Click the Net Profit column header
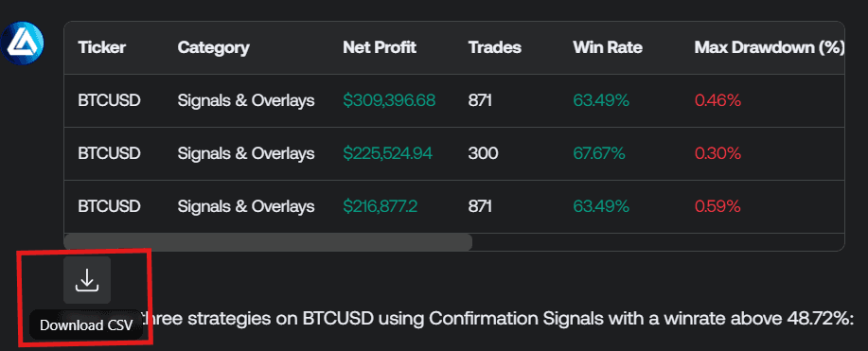This screenshot has height=351, width=868. coord(380,47)
